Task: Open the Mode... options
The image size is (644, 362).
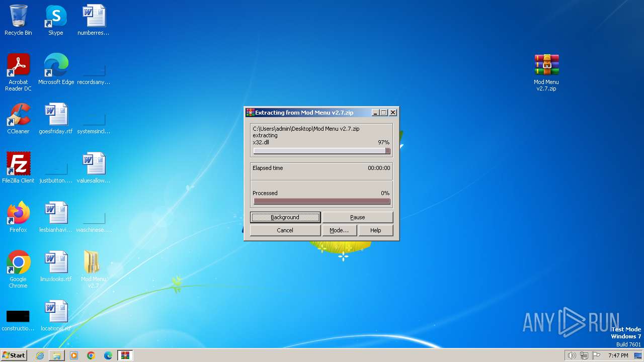Action: pos(339,230)
